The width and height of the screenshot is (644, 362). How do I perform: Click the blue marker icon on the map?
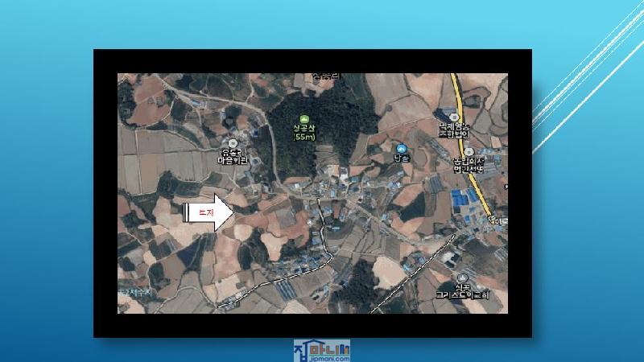402,149
